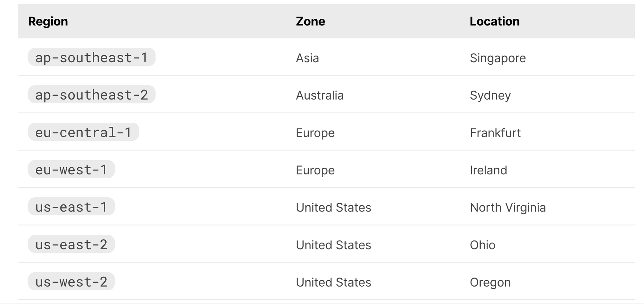
Task: Click the eu-west-1 code badge
Action: pyautogui.click(x=71, y=170)
